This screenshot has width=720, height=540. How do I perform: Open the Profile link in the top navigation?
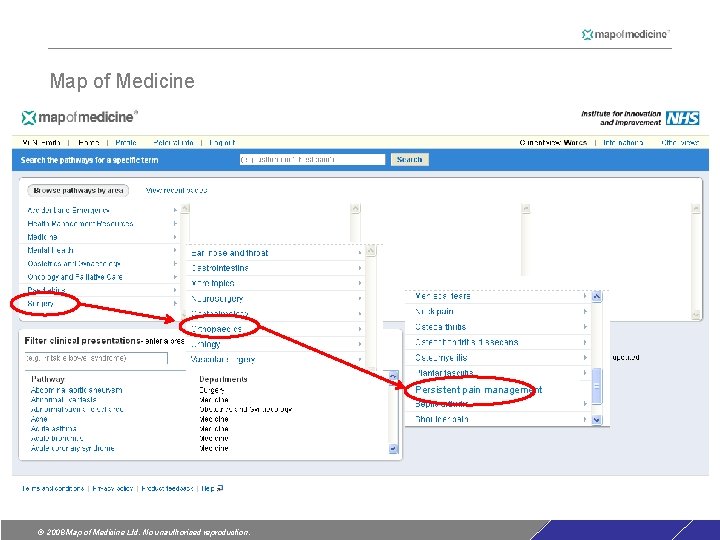pos(126,142)
